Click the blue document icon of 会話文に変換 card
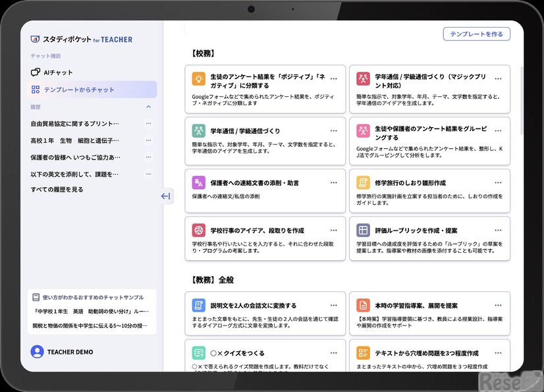544x392 pixels. click(199, 306)
